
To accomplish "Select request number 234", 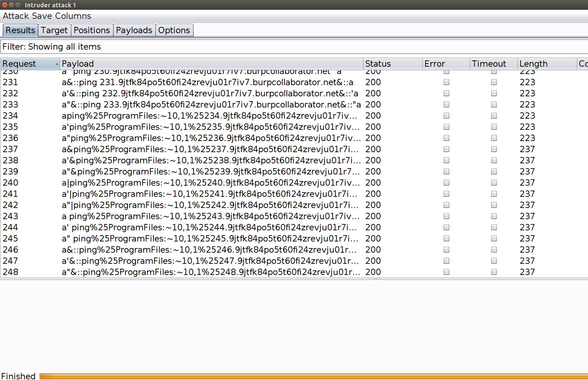I will (x=10, y=116).
